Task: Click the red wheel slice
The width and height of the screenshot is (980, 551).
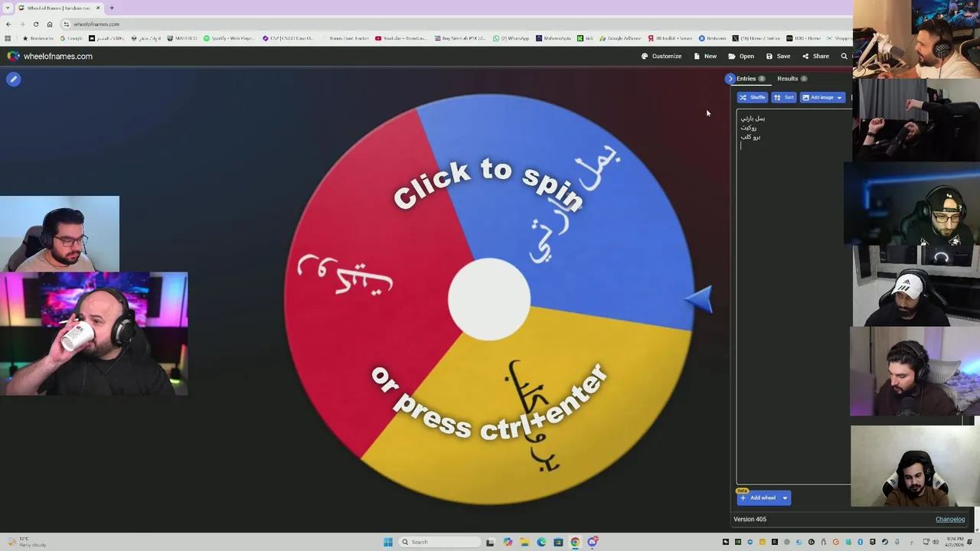Action: point(367,283)
